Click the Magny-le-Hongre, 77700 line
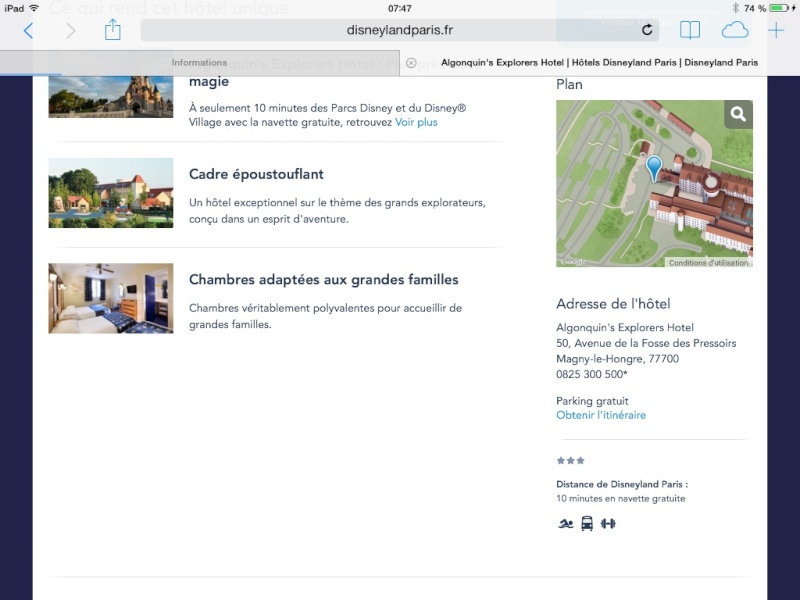The image size is (800, 600). (x=617, y=359)
